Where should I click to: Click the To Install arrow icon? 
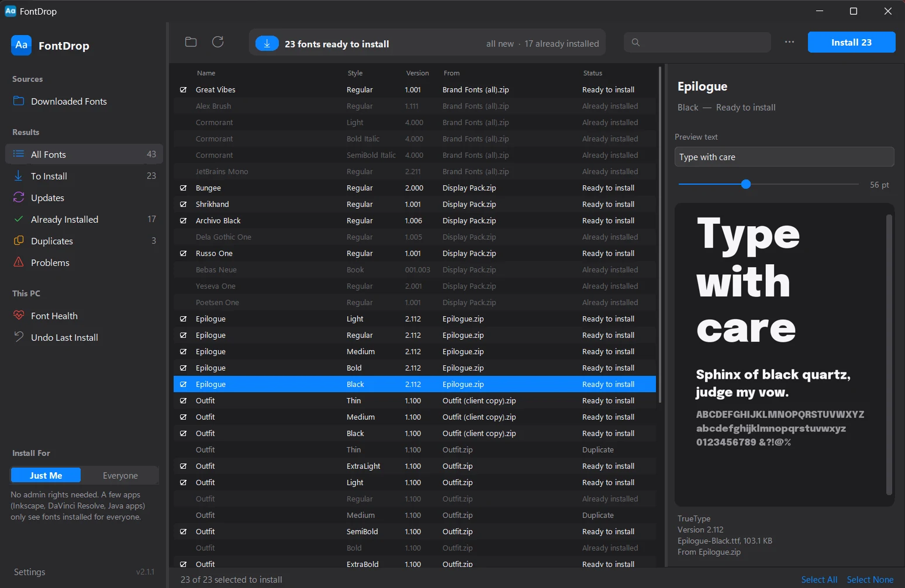(x=19, y=176)
